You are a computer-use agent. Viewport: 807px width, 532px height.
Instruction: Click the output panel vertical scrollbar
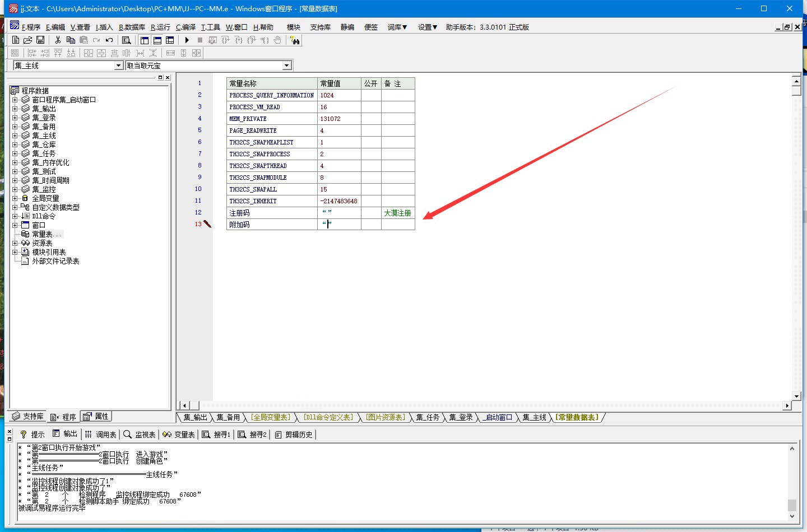792,482
